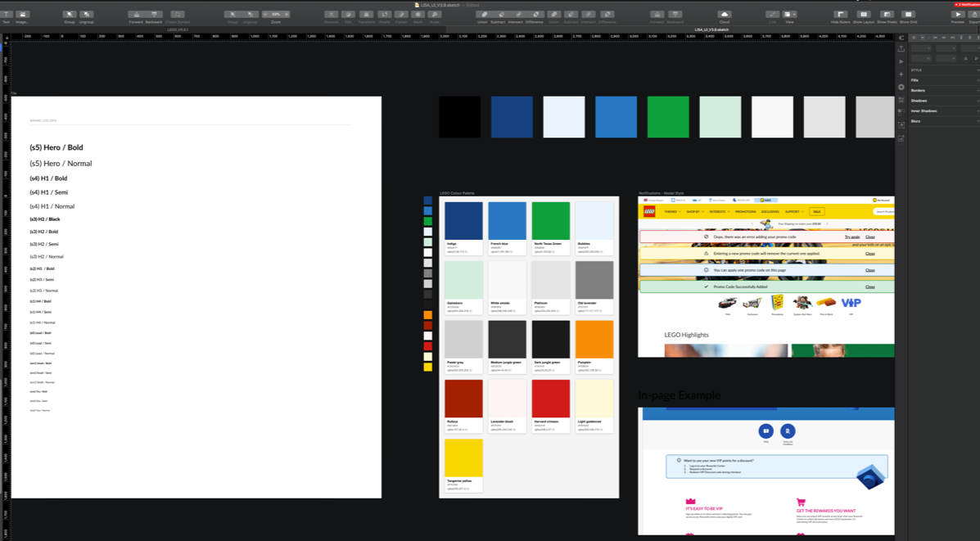The image size is (980, 541).
Task: Switch to the LEGO_V0.0.1 document tab
Action: 178,29
